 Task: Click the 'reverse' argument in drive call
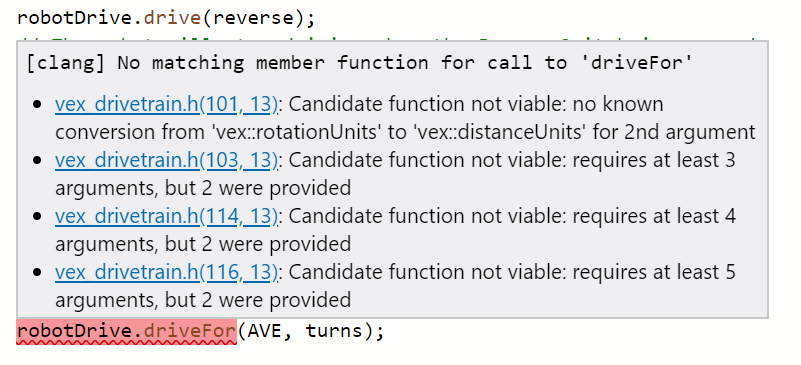click(254, 18)
